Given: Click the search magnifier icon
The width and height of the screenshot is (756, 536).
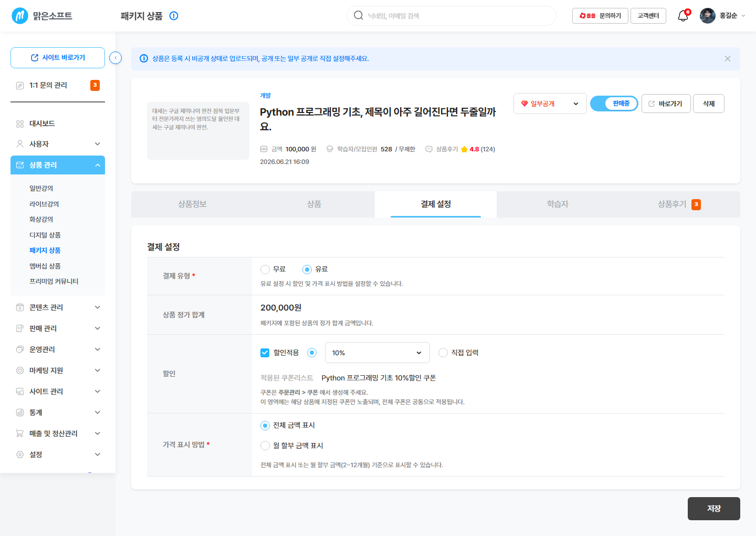Looking at the screenshot, I should click(359, 15).
